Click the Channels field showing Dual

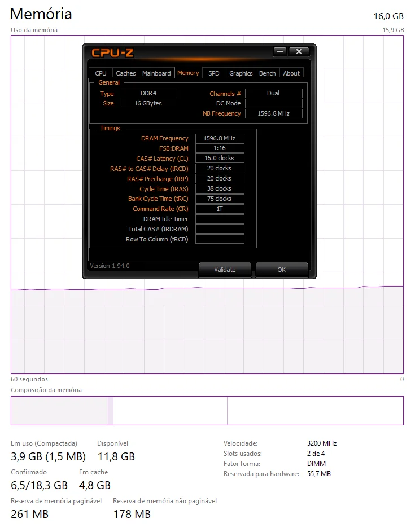click(274, 93)
